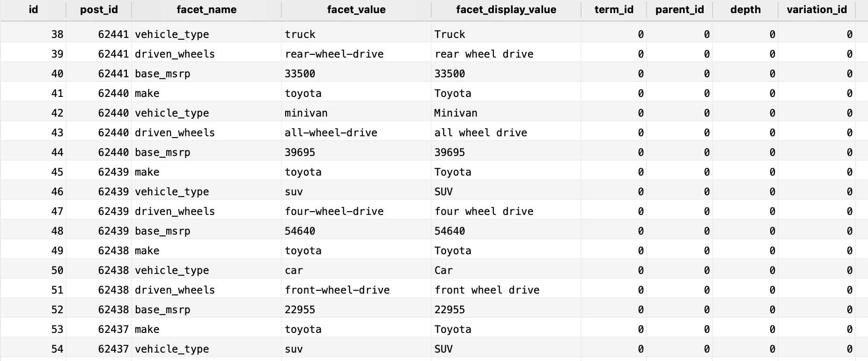Click the post_id column header
Image resolution: width=868 pixels, height=361 pixels.
point(99,10)
